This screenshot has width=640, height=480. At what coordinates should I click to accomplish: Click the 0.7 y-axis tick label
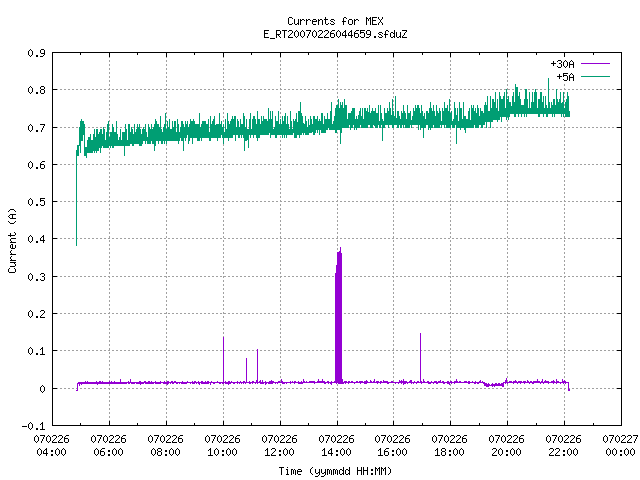pyautogui.click(x=36, y=128)
